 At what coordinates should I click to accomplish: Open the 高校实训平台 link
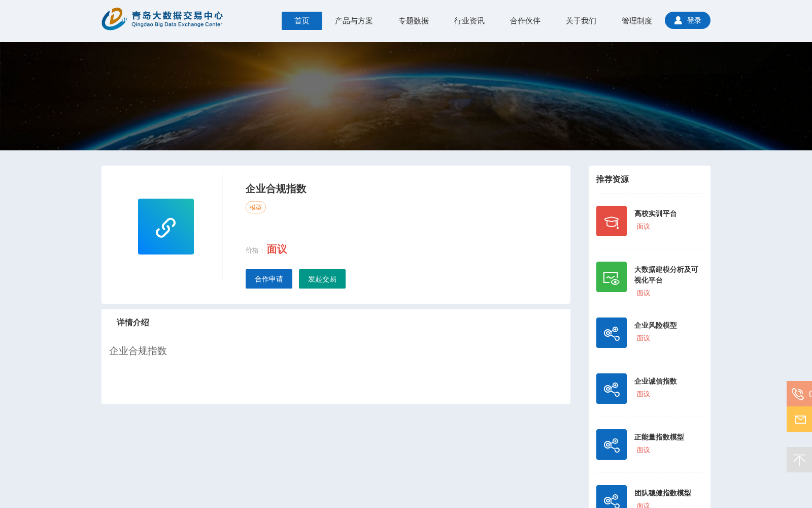pos(656,214)
